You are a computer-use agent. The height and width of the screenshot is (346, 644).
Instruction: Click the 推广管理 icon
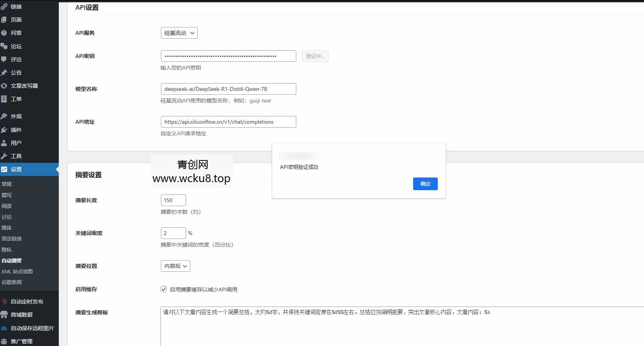[x=4, y=341]
